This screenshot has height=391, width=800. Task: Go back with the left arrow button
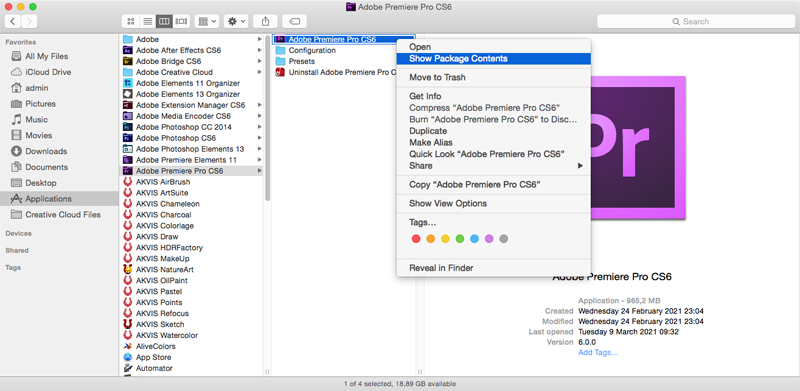[x=13, y=21]
